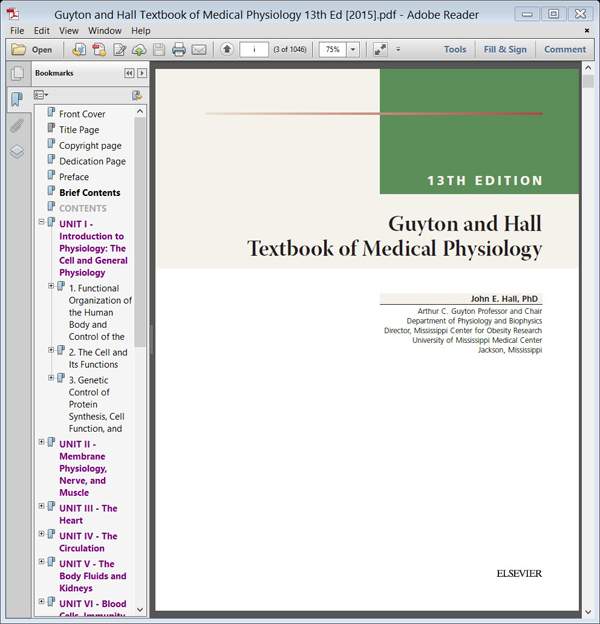This screenshot has height=624, width=600.
Task: Click the save to cloud upload icon
Action: [x=139, y=50]
